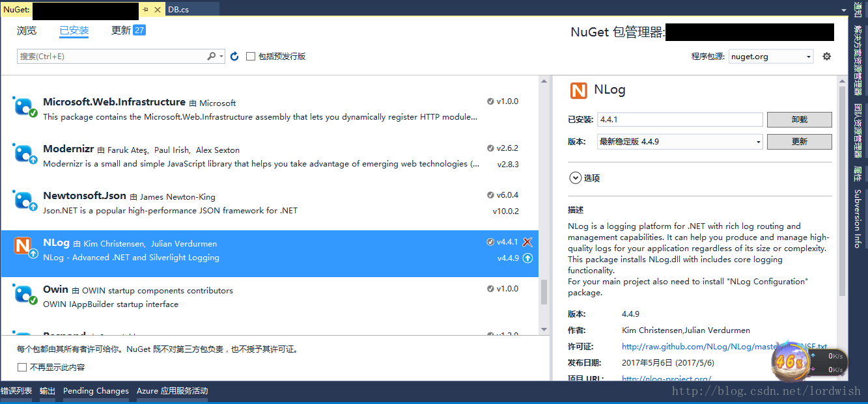Click author text Kim Christensen,Julian Verdurmen
Viewport: 868px width, 404px height.
click(686, 330)
